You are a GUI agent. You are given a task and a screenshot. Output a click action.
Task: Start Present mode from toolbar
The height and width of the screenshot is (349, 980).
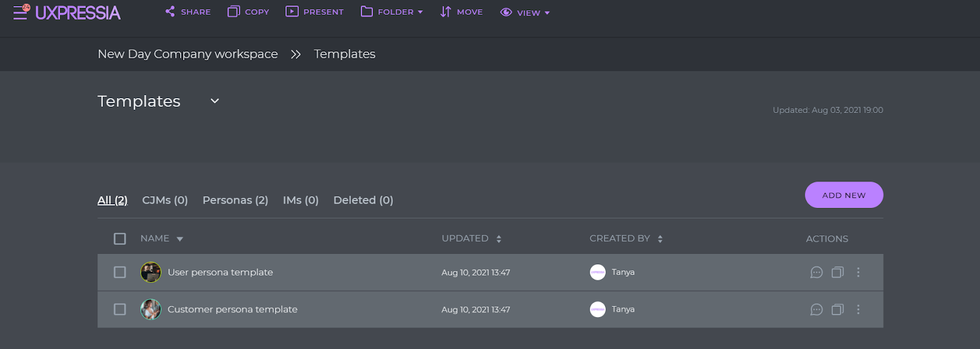[x=292, y=12]
